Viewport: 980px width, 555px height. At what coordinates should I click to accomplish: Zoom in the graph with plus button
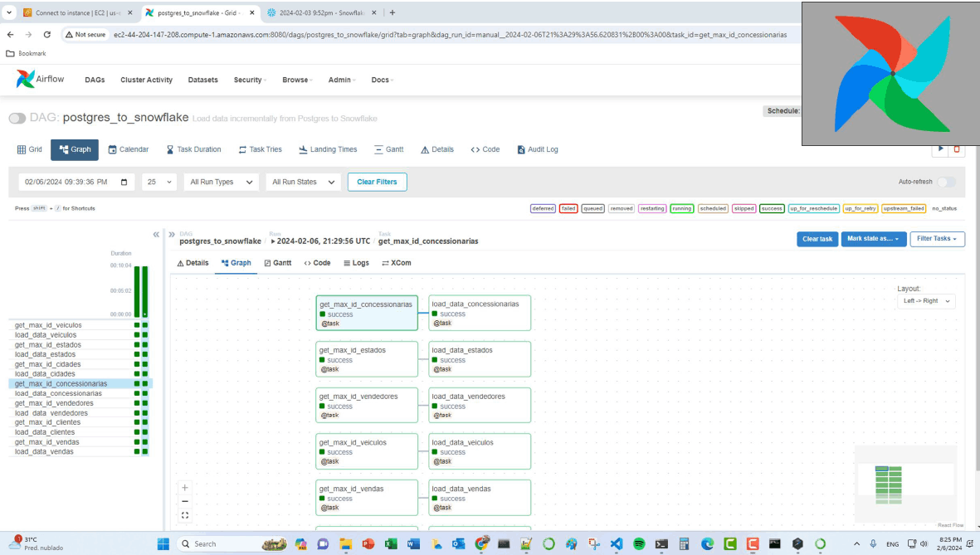point(185,488)
